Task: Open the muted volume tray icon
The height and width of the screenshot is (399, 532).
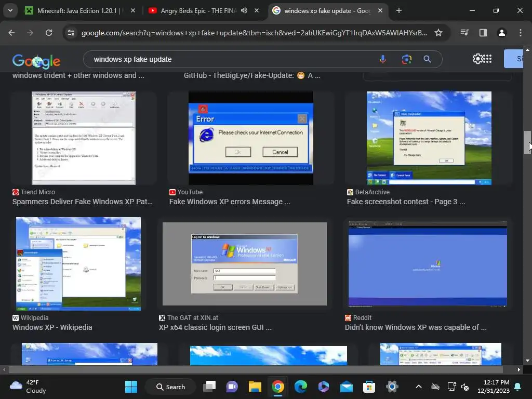Action: point(465,387)
